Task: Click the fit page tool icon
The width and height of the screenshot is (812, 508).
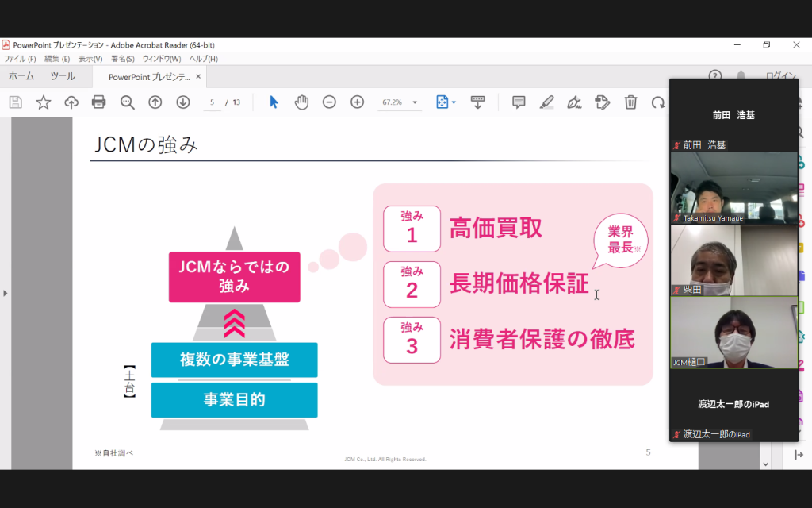Action: coord(442,102)
